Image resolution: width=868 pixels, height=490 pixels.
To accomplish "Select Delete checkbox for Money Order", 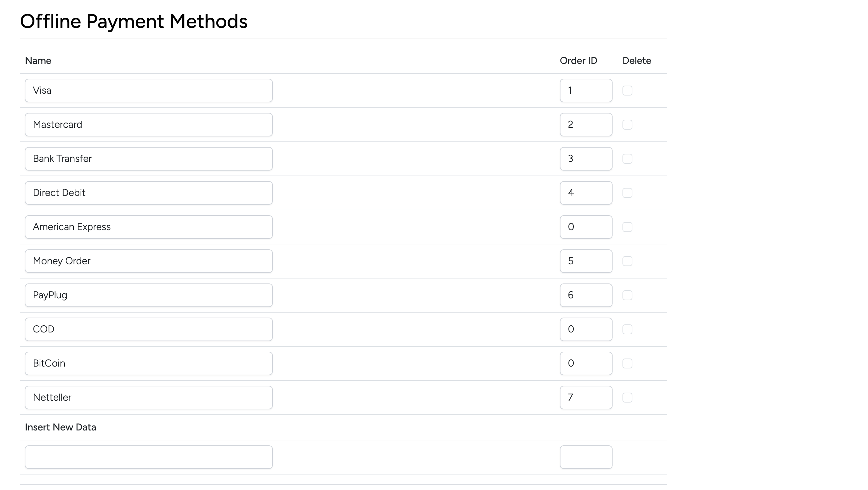I will click(x=627, y=261).
